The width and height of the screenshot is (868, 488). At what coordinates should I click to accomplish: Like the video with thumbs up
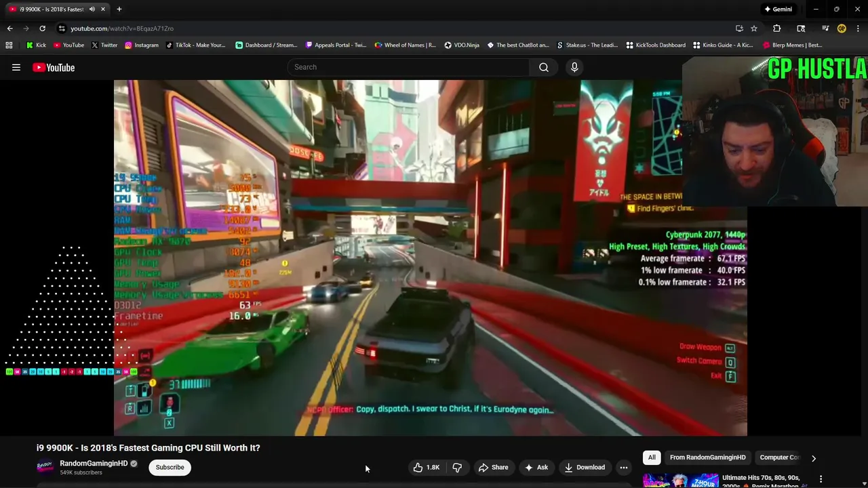point(427,467)
